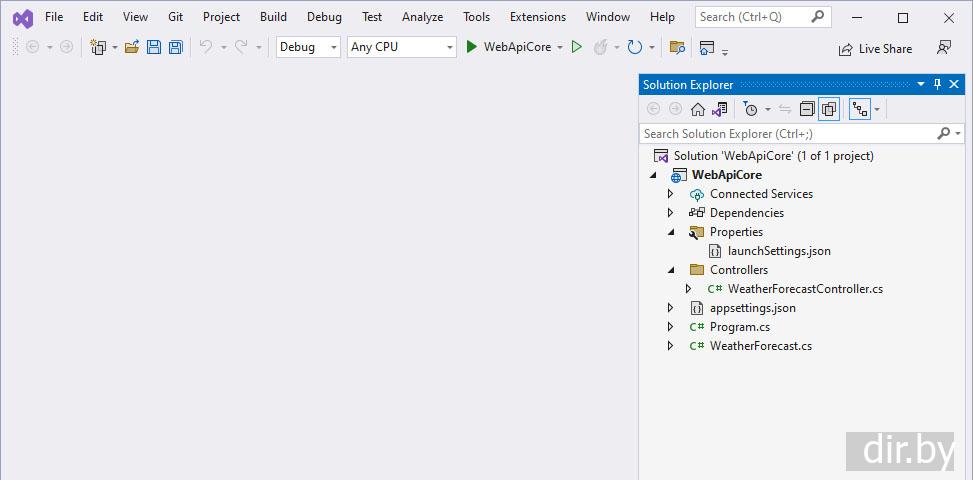Click Pending Changes Filter clock icon
Screen dimensions: 973x480
coord(750,110)
